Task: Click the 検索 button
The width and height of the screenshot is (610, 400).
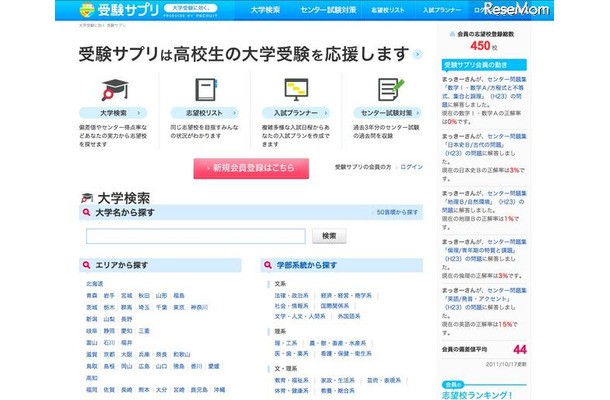Action: tap(329, 236)
